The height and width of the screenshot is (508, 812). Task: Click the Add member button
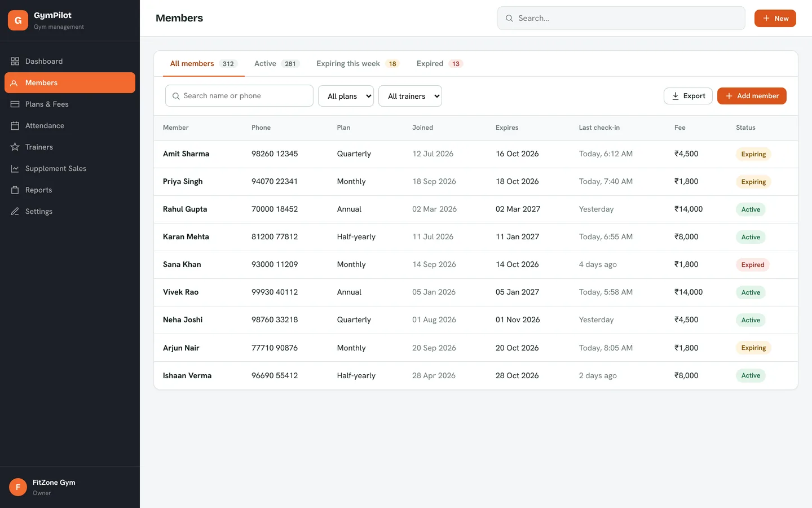pos(752,96)
